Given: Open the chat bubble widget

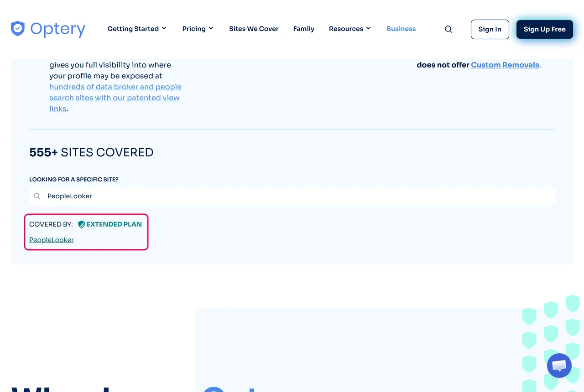Looking at the screenshot, I should 559,366.
